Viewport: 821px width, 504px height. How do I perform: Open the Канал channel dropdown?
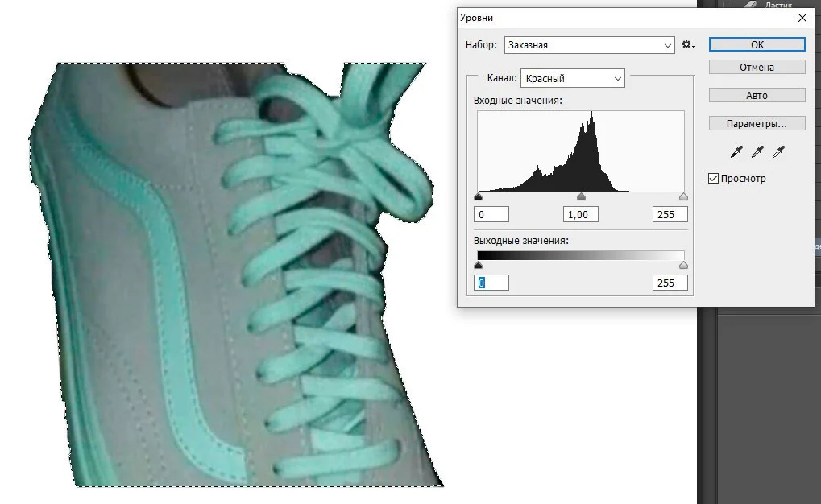click(x=572, y=79)
